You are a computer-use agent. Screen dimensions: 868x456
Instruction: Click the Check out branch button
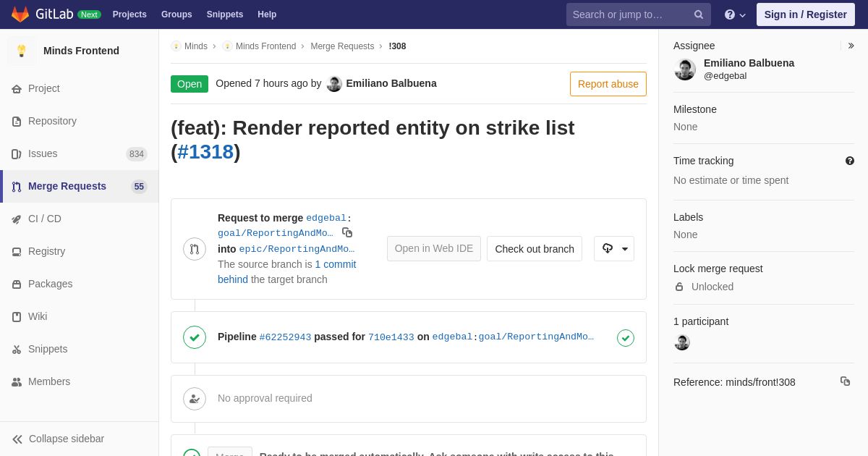tap(535, 249)
